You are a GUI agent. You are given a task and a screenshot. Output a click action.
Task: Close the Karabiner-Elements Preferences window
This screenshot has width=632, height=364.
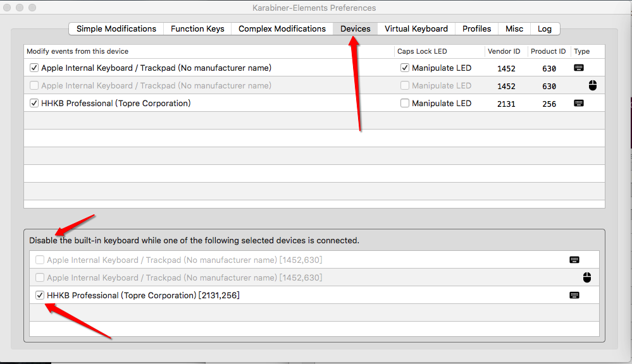(x=7, y=8)
